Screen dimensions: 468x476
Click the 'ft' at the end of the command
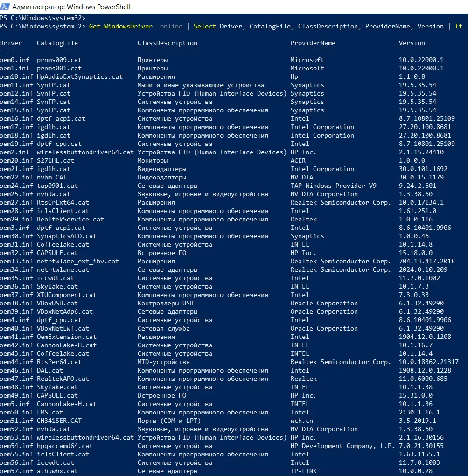pos(458,27)
